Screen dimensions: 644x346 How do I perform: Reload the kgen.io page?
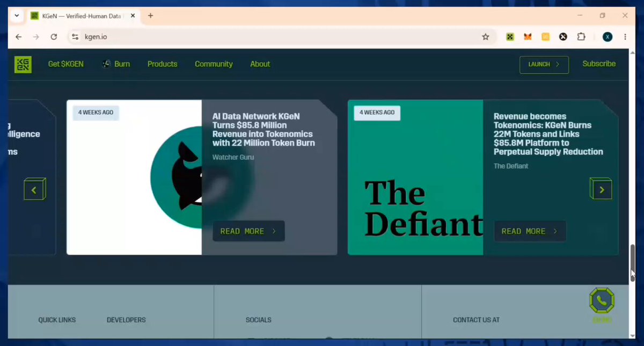(54, 37)
